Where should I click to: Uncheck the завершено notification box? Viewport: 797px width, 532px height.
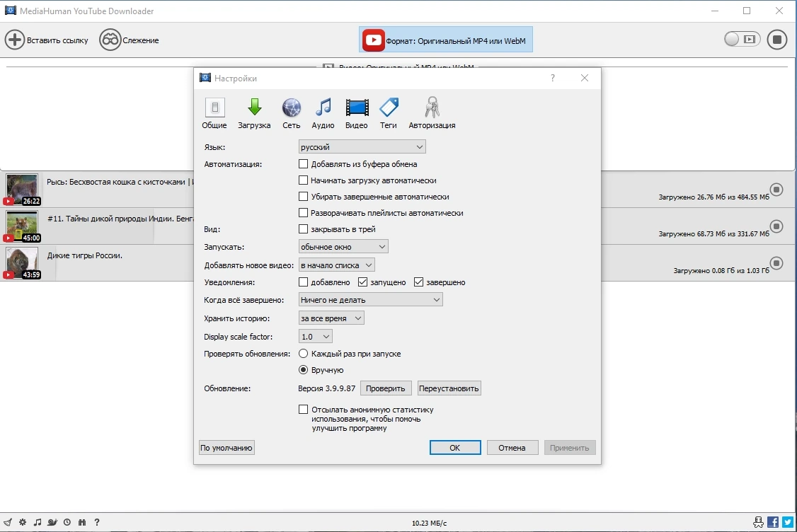418,282
